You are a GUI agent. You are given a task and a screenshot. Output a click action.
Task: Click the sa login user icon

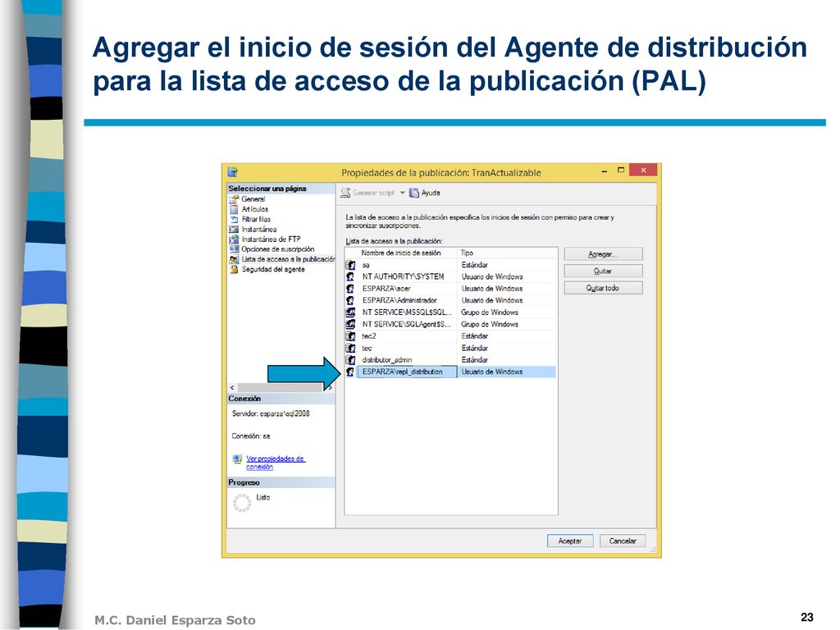(350, 265)
